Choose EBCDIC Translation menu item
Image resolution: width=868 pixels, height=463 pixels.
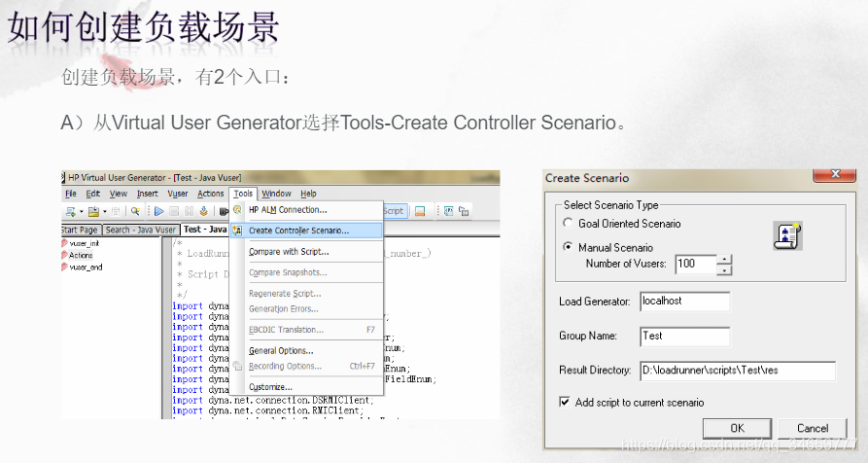click(307, 330)
